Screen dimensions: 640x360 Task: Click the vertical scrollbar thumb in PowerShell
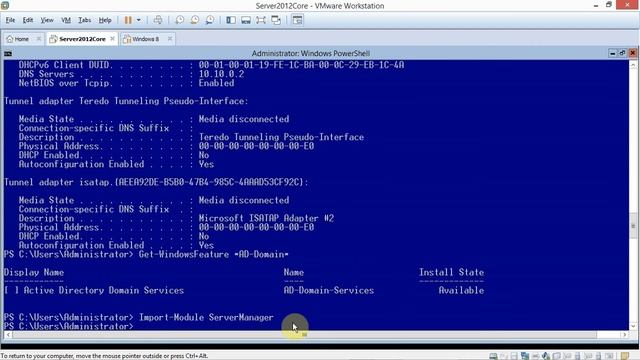click(x=633, y=226)
